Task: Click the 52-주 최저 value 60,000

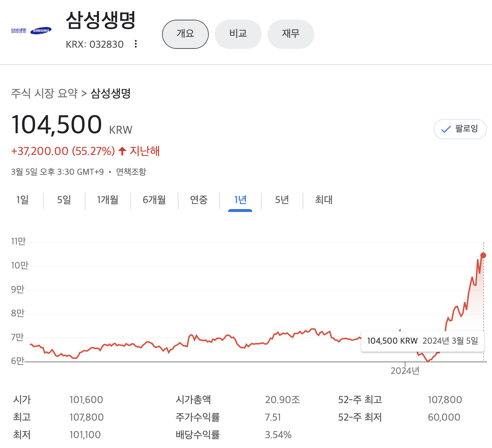Action: 444,417
